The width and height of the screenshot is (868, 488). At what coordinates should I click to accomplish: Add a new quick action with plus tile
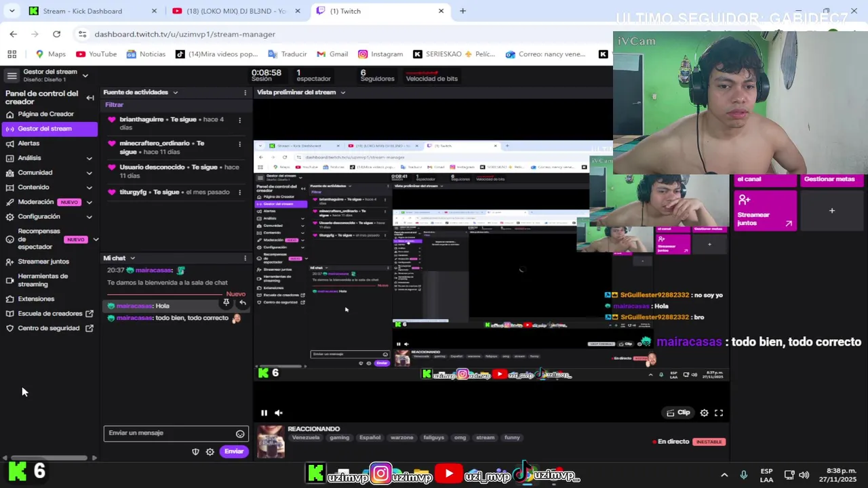[x=832, y=210]
